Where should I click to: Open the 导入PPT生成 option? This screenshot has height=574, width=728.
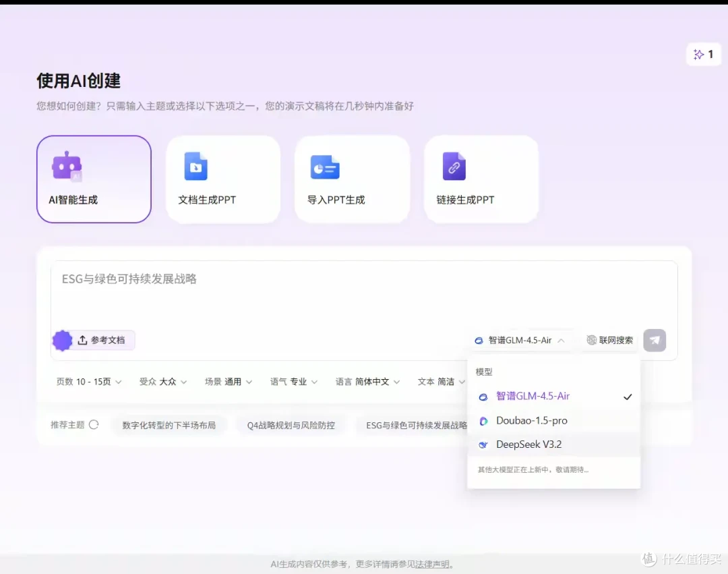(352, 179)
